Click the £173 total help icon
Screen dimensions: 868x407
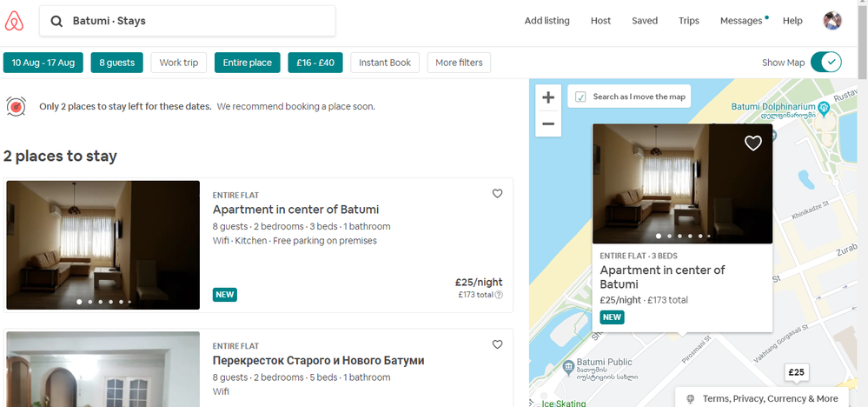click(499, 296)
